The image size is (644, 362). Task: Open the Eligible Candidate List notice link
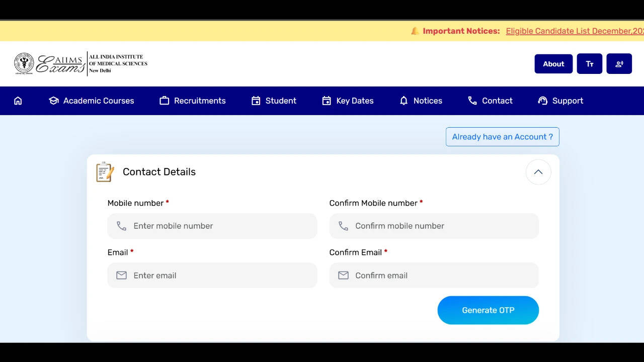(x=575, y=31)
